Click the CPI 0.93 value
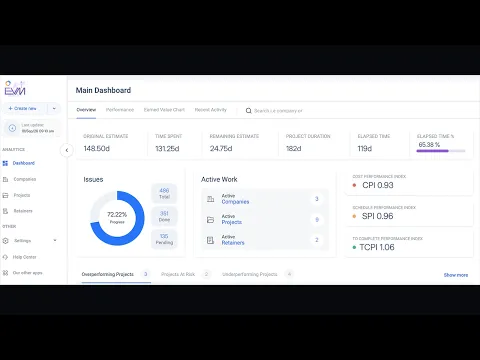Screen dimensions: 480x360 (x=378, y=185)
